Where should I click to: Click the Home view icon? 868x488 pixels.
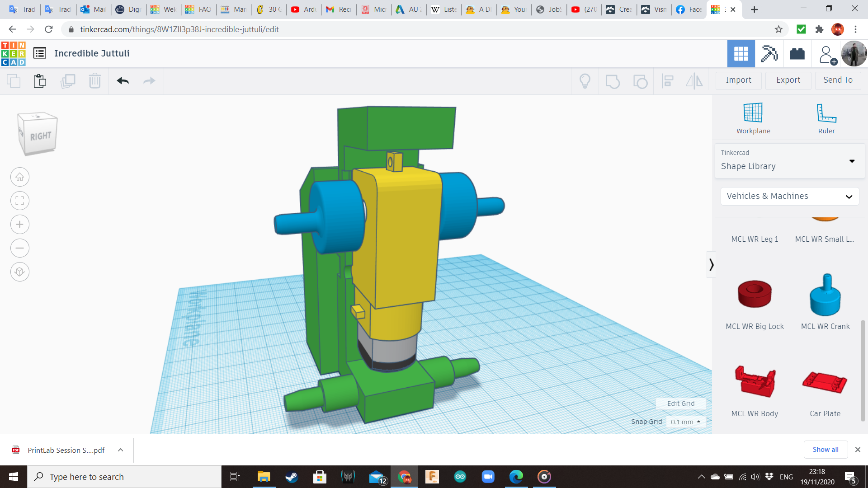tap(20, 177)
